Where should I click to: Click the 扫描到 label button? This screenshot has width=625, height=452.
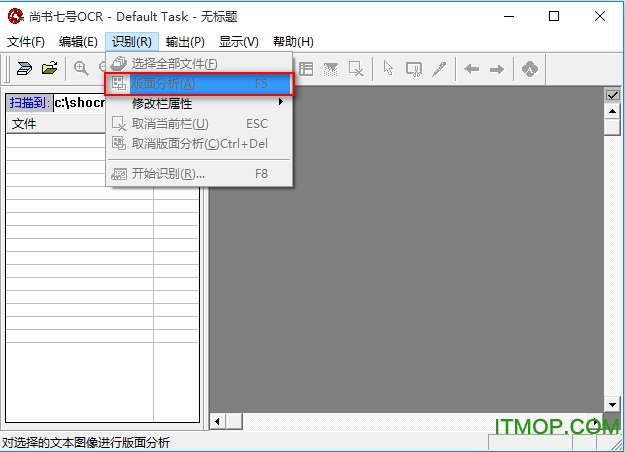point(28,102)
